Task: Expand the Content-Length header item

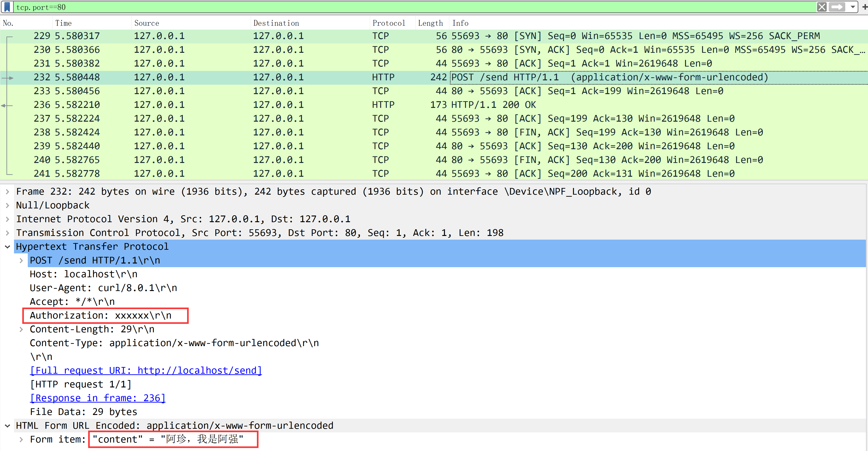Action: [21, 329]
